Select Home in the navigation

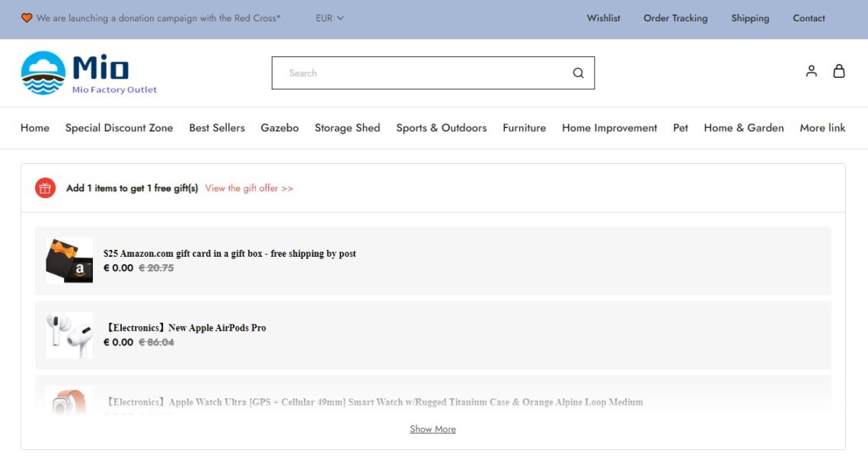tap(34, 128)
